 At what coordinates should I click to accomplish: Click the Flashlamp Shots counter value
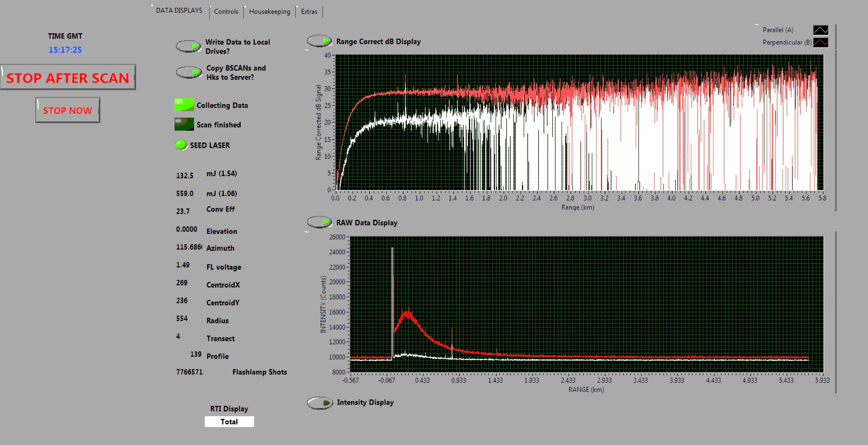189,372
